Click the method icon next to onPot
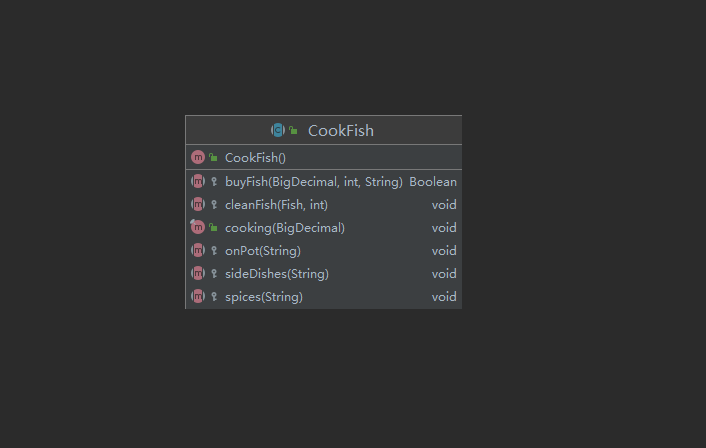This screenshot has width=706, height=448. 198,251
